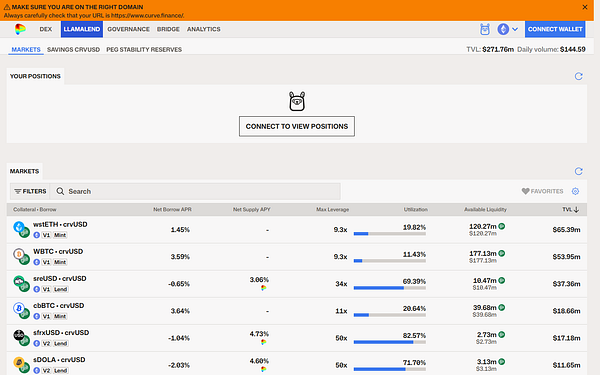
Task: Toggle the Favorites heart filter
Action: pyautogui.click(x=542, y=191)
